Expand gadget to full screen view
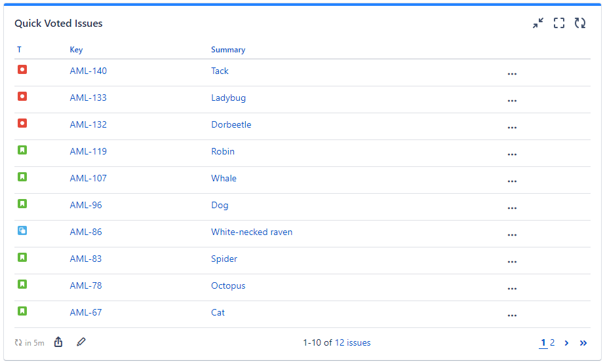 559,24
